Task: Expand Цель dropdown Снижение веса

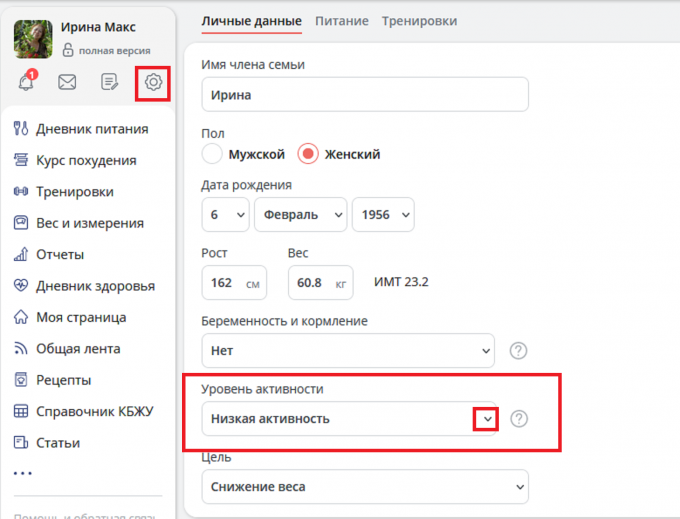Action: (x=364, y=486)
